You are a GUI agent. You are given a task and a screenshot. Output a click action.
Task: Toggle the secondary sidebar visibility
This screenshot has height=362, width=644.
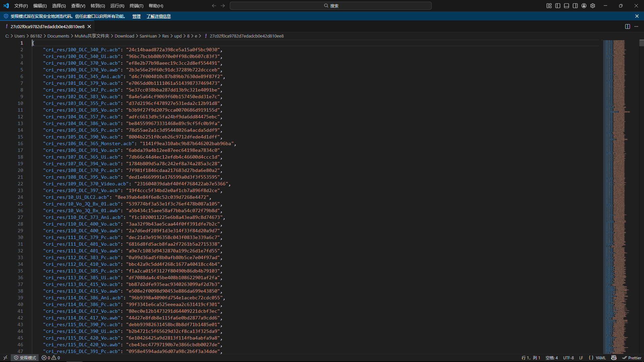pos(575,6)
